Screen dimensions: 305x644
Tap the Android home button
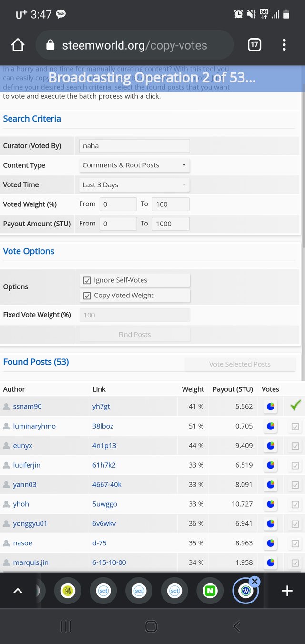[x=151, y=626]
